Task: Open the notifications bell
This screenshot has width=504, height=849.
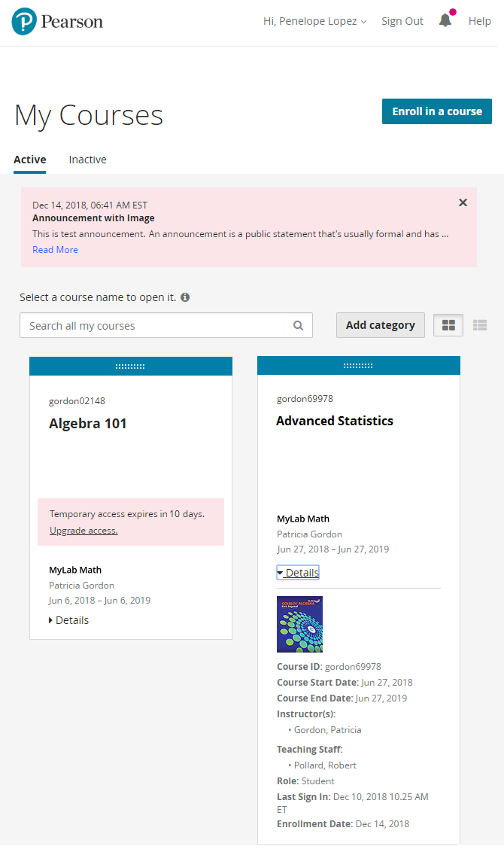Action: tap(445, 21)
